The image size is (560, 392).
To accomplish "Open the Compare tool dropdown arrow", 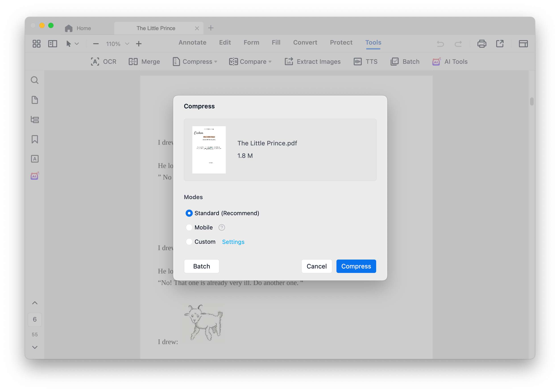I will (x=270, y=62).
